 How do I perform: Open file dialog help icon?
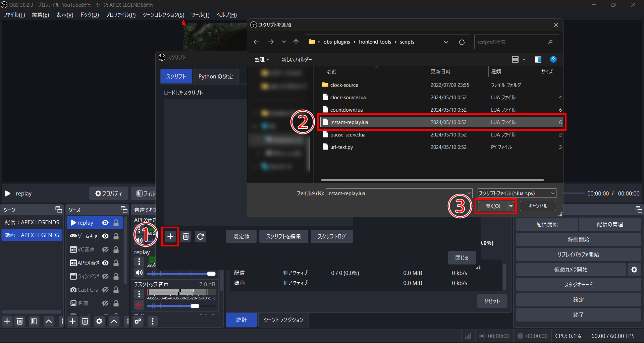553,59
